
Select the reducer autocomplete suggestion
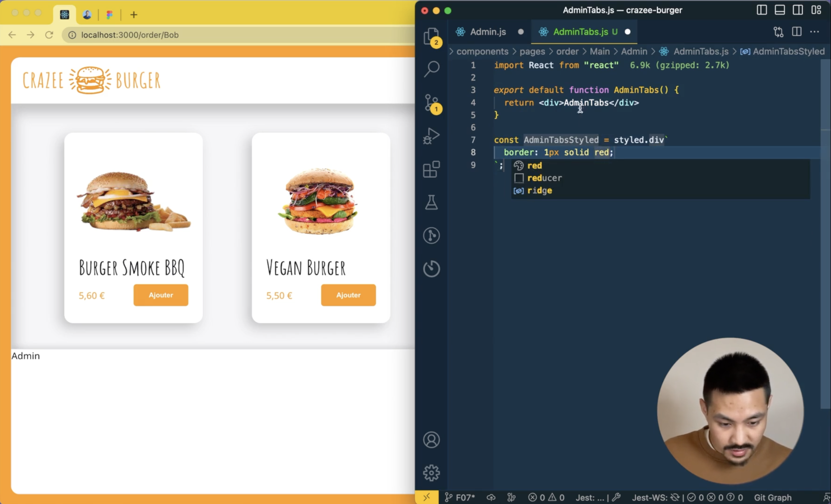point(544,178)
